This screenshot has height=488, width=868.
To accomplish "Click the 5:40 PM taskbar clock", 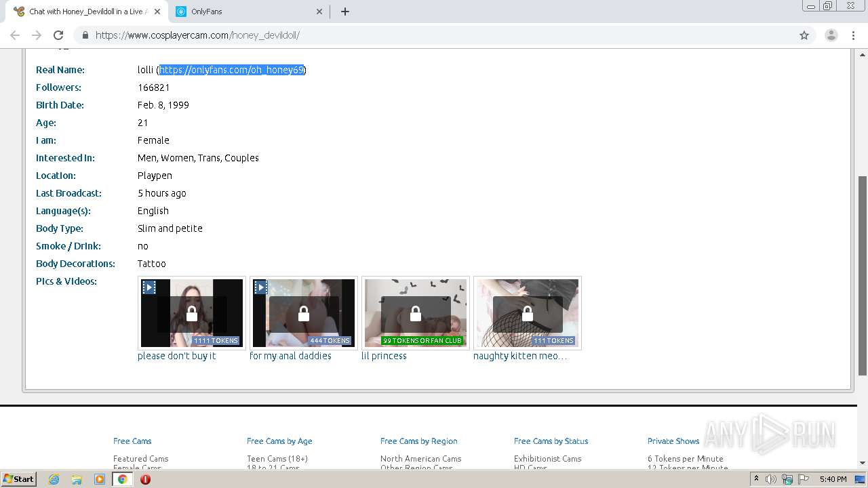I will pyautogui.click(x=833, y=479).
